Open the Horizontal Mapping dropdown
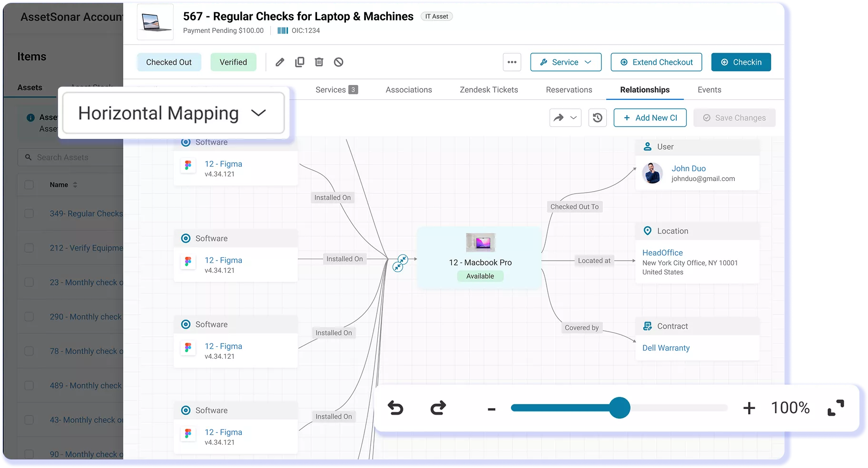This screenshot has height=468, width=868. click(174, 113)
